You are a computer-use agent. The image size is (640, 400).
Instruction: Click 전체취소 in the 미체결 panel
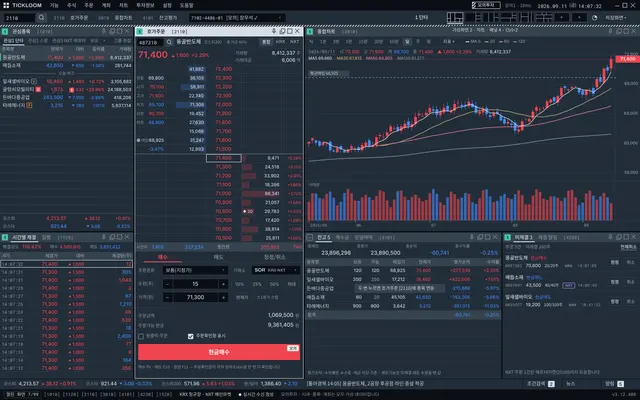628,247
